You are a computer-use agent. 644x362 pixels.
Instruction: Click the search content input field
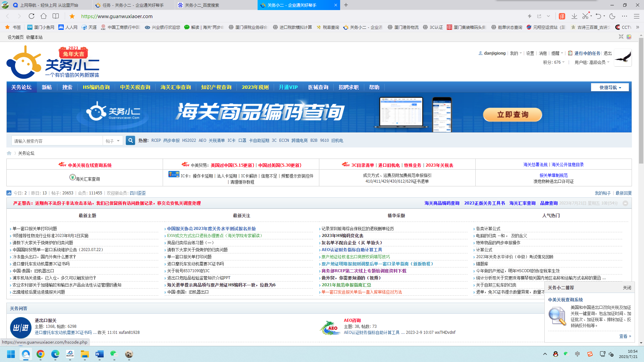(x=57, y=141)
